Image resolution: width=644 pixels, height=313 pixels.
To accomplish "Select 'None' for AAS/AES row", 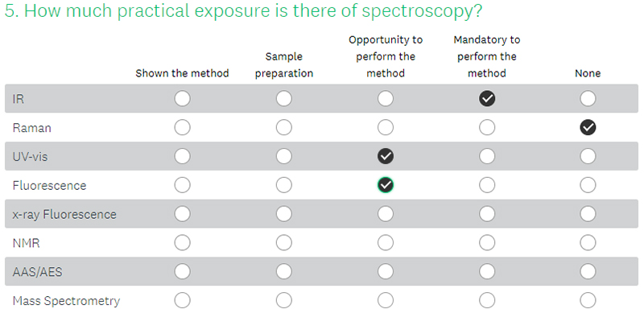I will pos(588,271).
